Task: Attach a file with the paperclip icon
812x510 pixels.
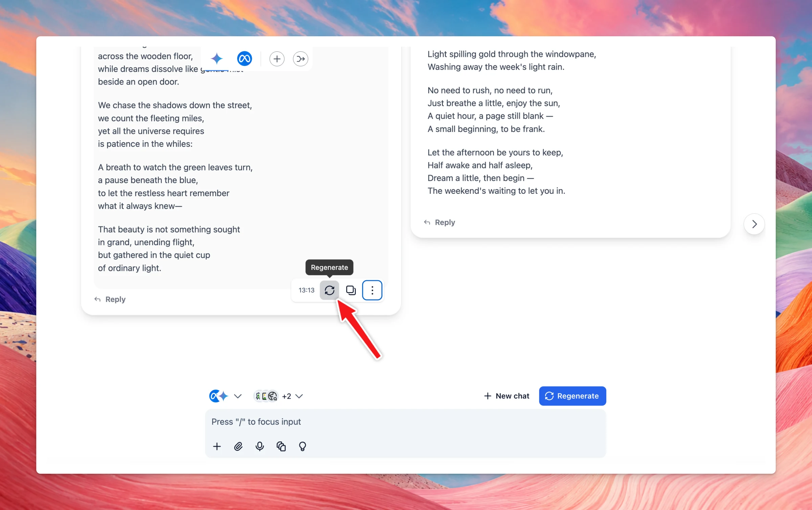Action: 238,446
